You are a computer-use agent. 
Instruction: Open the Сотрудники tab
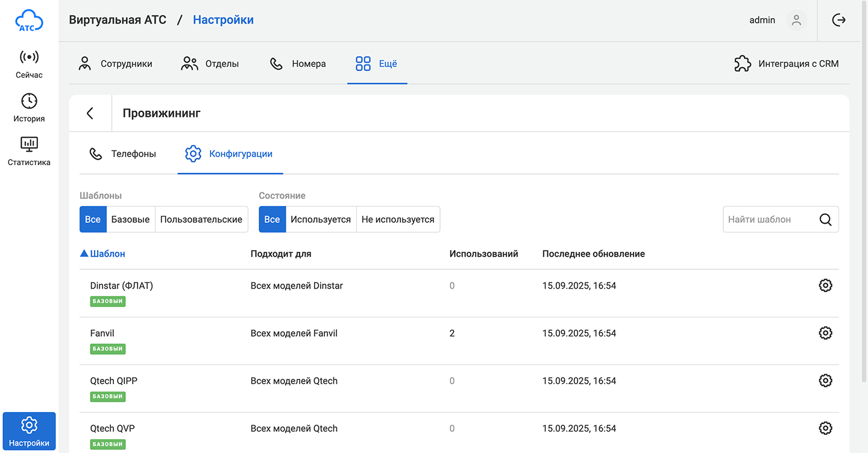116,64
